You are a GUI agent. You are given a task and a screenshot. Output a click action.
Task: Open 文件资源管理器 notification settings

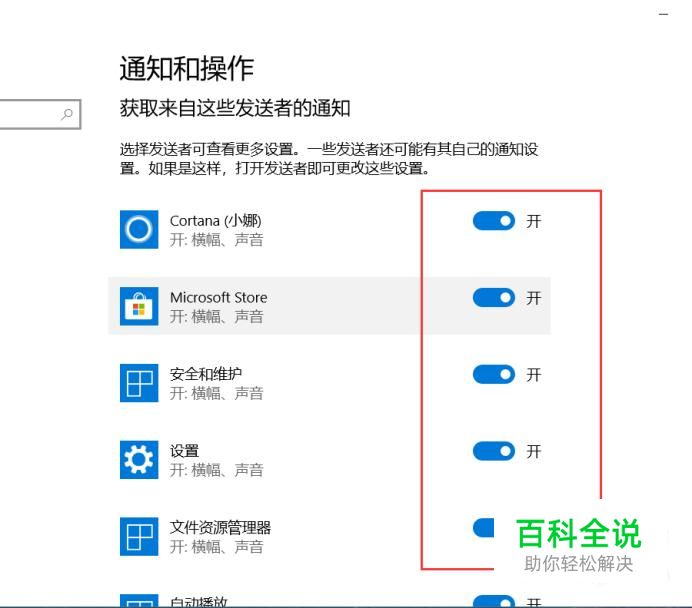tap(329, 537)
